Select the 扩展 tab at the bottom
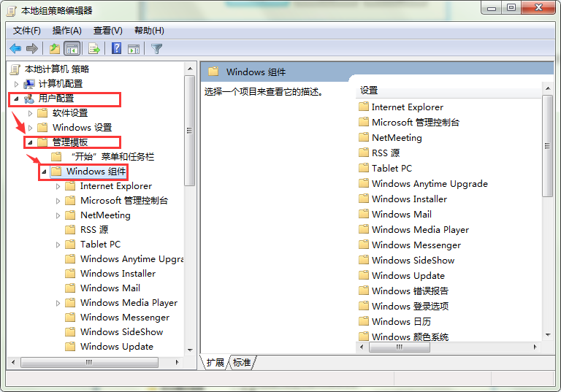 pos(215,363)
